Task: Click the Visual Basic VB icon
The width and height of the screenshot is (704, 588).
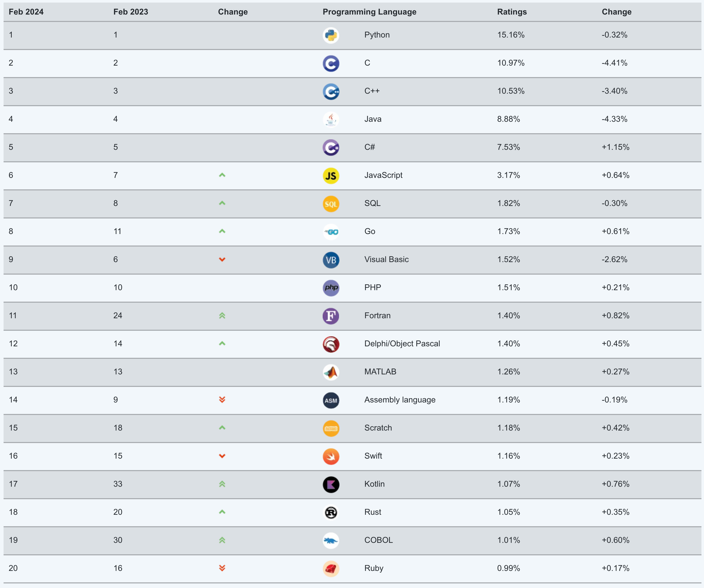Action: pos(331,260)
